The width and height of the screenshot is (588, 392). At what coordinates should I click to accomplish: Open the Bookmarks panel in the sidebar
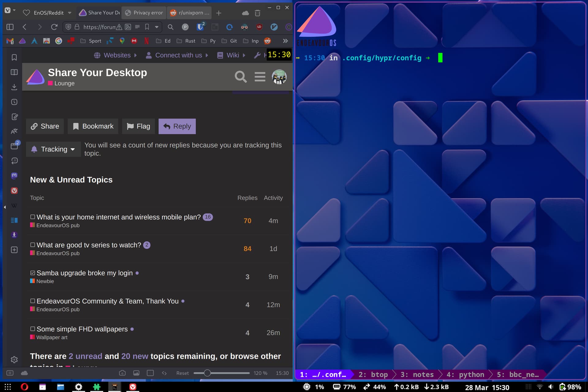click(x=14, y=57)
